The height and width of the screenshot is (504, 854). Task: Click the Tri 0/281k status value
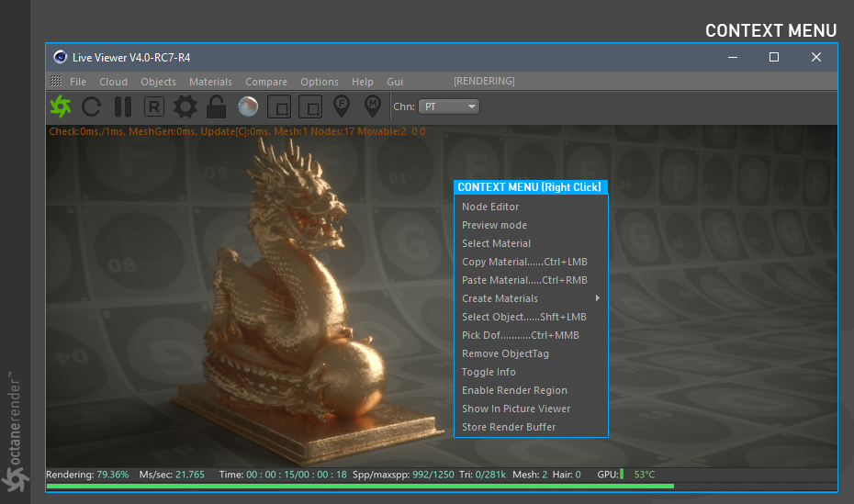(482, 475)
